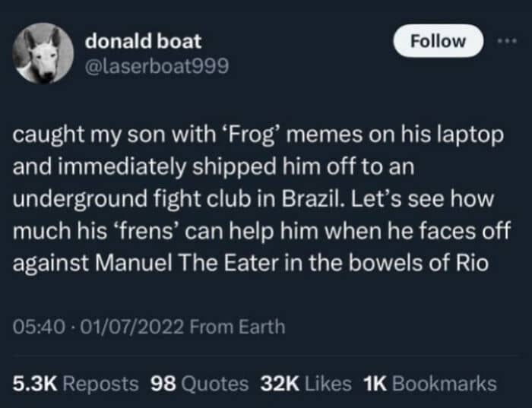Click the From Earth location label

point(237,327)
